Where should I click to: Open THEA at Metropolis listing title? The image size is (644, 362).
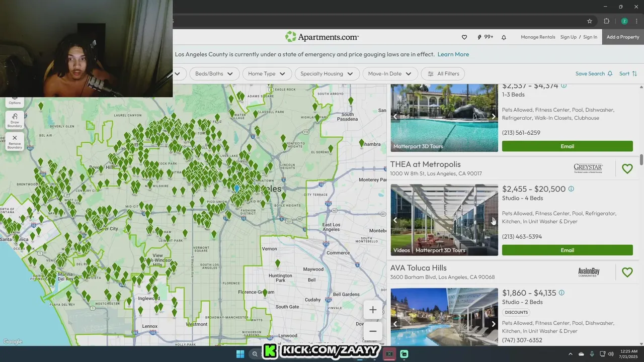tap(425, 164)
